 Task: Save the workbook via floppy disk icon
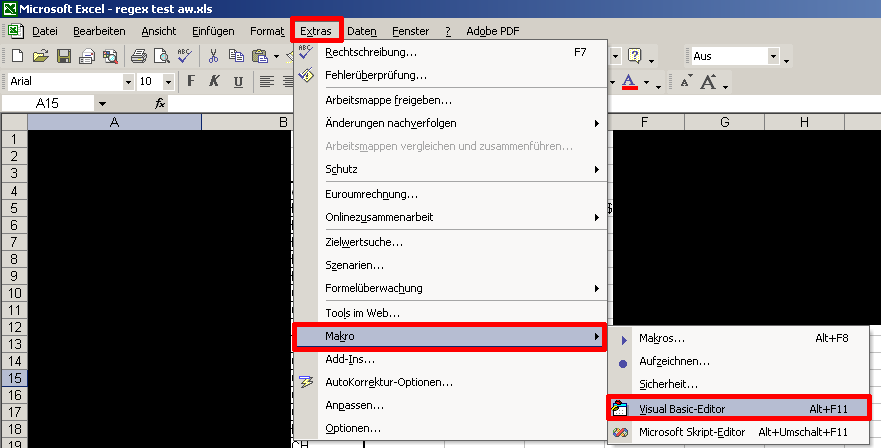[64, 56]
